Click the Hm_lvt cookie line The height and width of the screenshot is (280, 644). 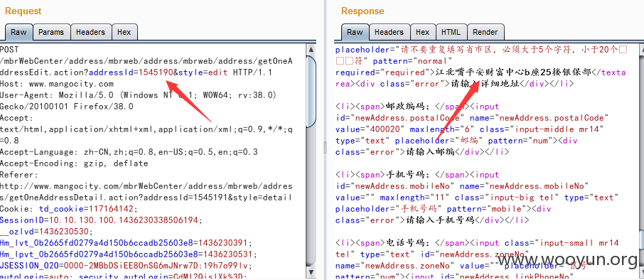click(127, 242)
